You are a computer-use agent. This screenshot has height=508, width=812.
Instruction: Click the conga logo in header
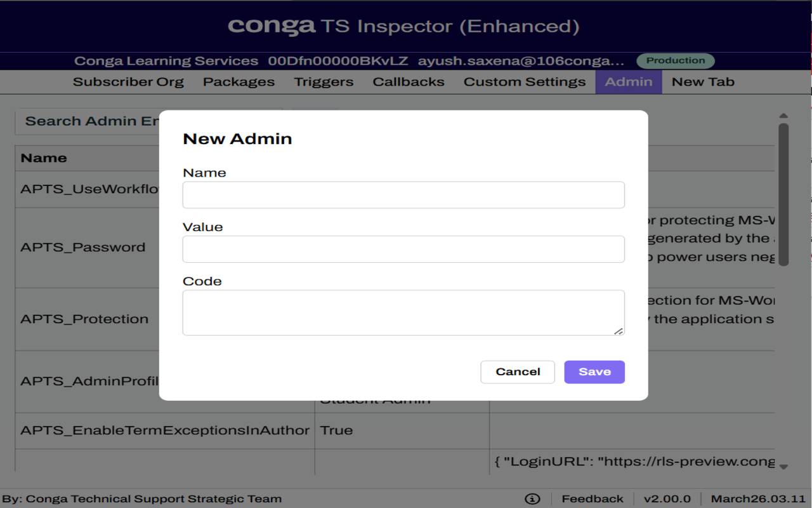coord(272,26)
